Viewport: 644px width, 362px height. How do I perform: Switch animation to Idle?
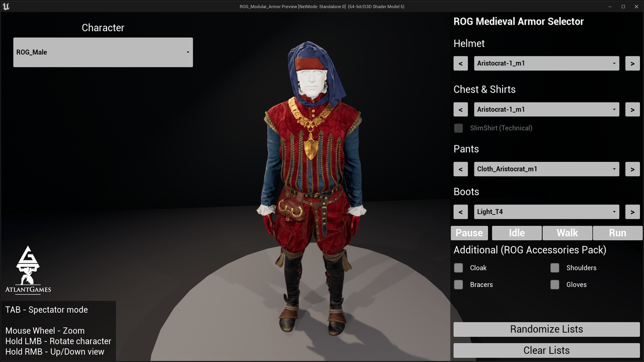click(517, 233)
